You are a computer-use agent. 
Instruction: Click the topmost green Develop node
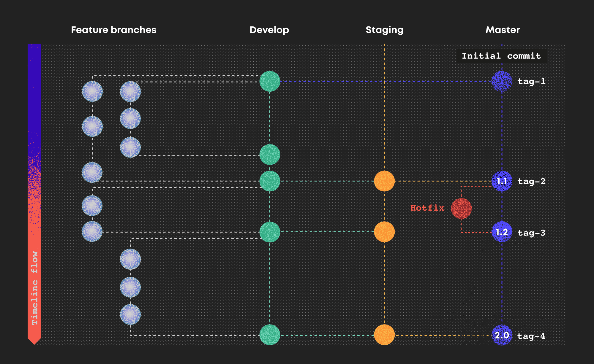tap(270, 81)
